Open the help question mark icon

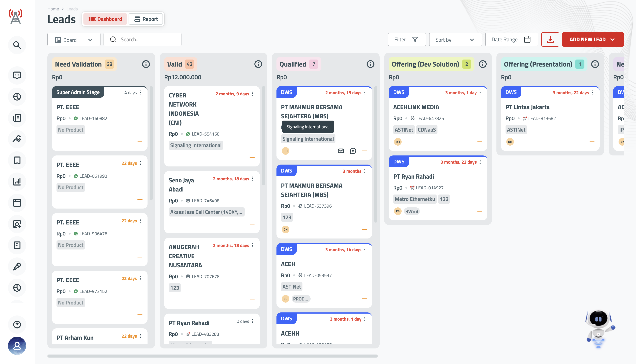17,325
